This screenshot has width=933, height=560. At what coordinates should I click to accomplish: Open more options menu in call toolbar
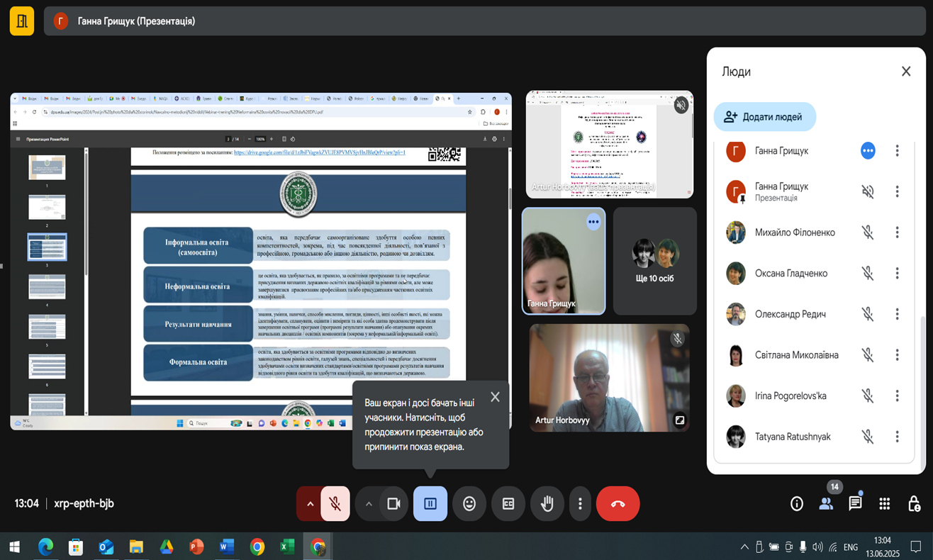(x=580, y=504)
